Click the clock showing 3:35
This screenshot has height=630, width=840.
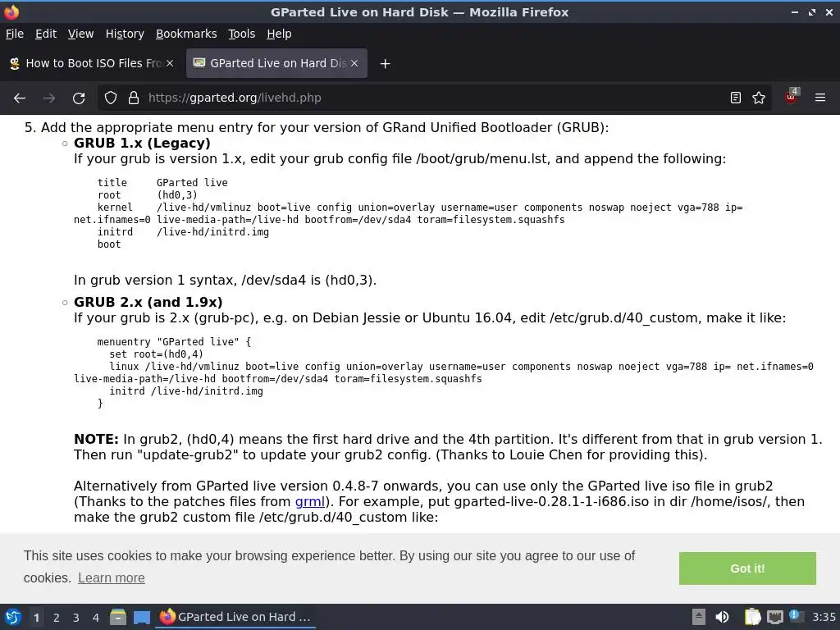click(x=824, y=617)
